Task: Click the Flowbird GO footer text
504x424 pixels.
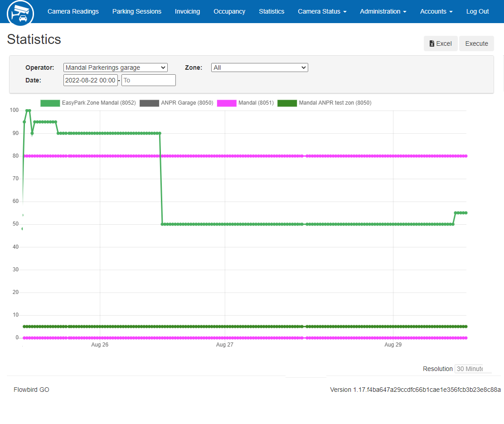Action: (31, 390)
